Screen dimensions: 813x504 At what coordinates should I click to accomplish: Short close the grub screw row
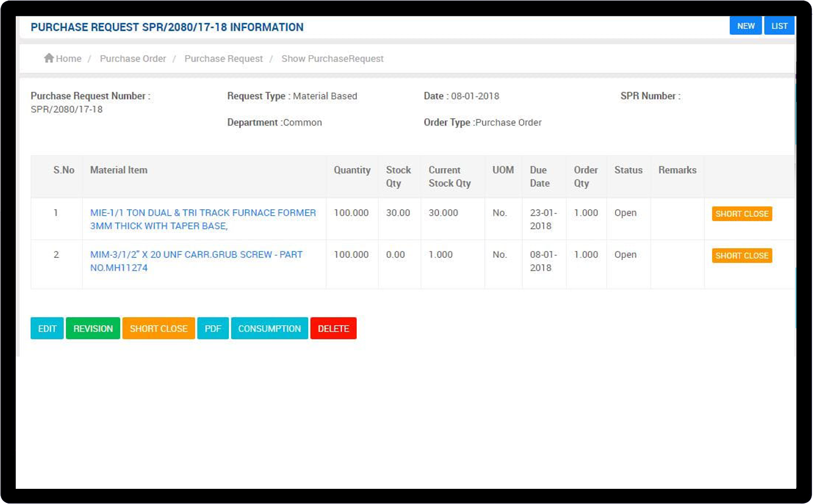point(742,256)
